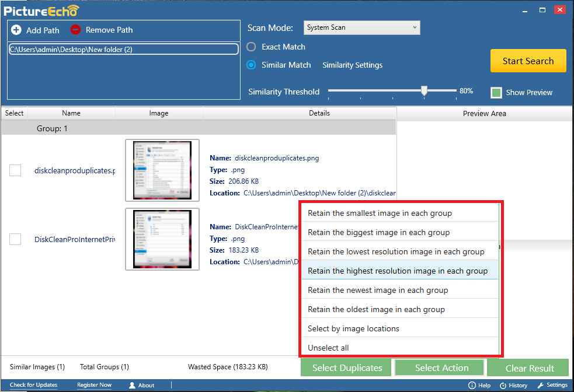The image size is (574, 392).
Task: Toggle the Show Preview checkbox
Action: coord(496,93)
